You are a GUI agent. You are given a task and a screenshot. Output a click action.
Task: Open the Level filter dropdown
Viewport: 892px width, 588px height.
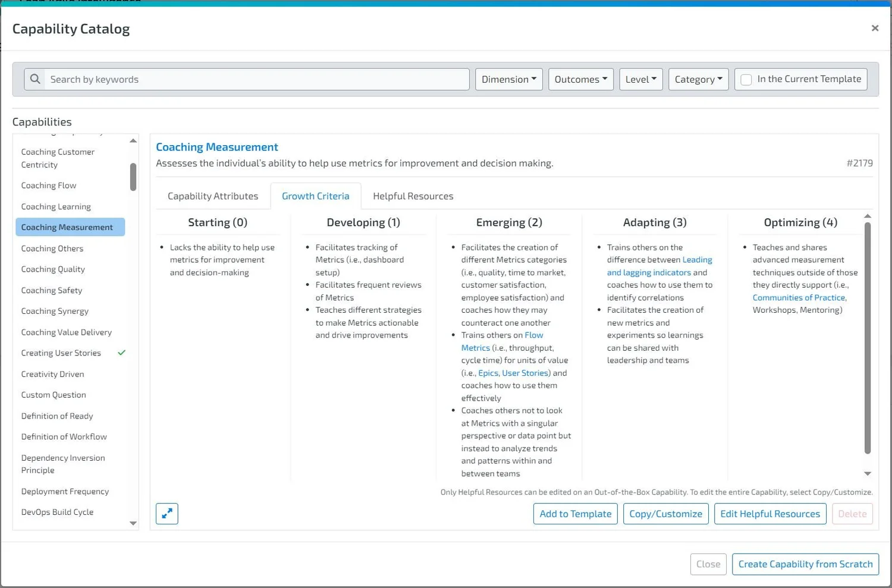pyautogui.click(x=640, y=78)
